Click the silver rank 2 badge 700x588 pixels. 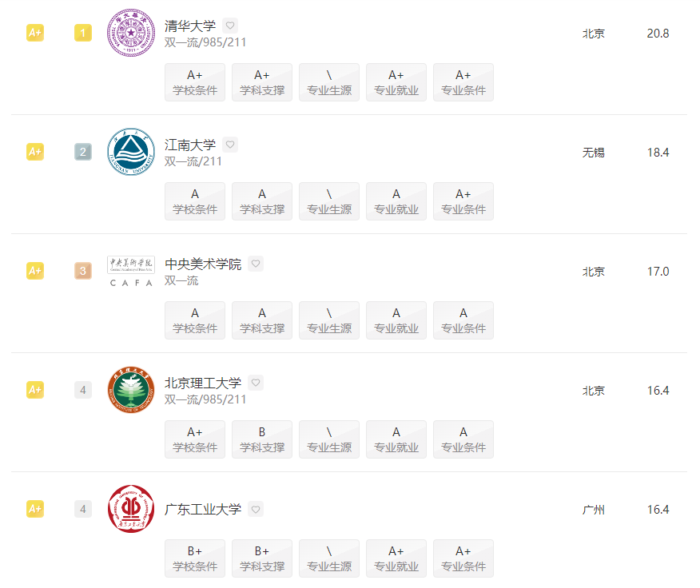pos(83,152)
